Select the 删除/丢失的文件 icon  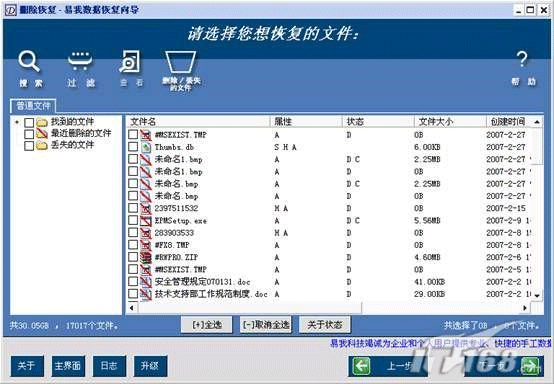point(181,62)
